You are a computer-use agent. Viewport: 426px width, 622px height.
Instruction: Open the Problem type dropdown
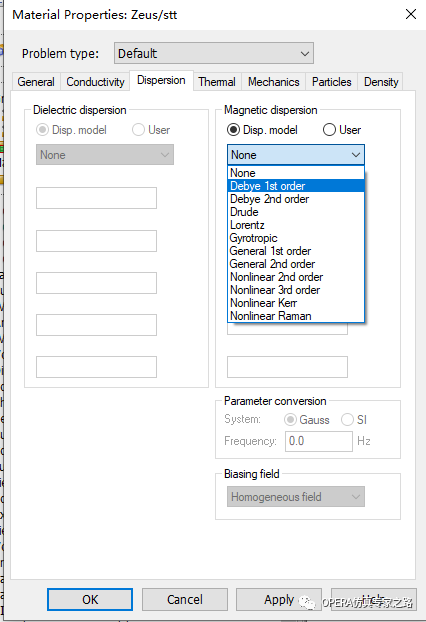pos(214,53)
